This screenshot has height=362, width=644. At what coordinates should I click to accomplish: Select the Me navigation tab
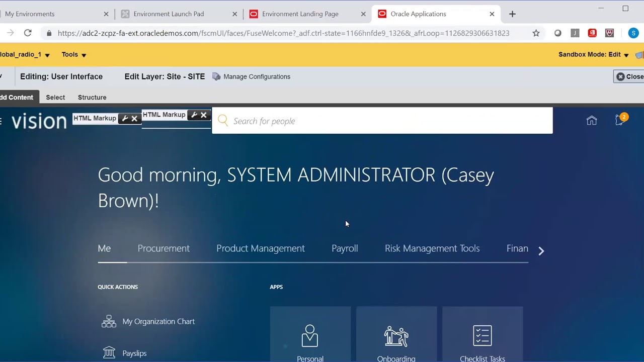coord(104,248)
